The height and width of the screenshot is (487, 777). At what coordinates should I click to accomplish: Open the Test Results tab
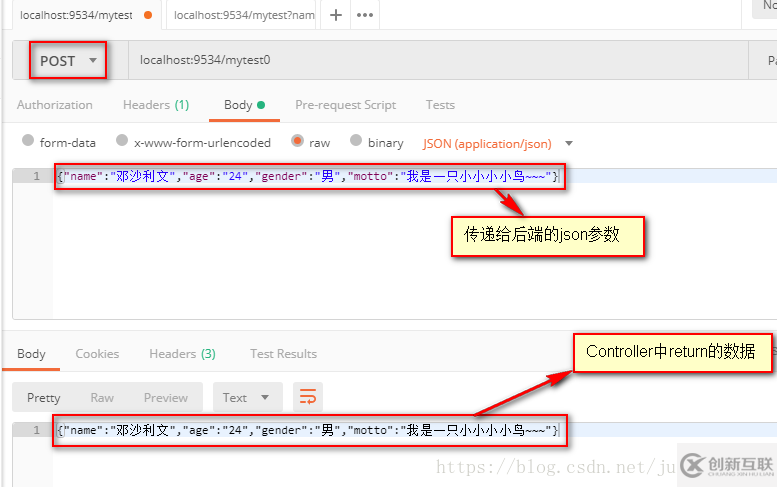point(283,354)
